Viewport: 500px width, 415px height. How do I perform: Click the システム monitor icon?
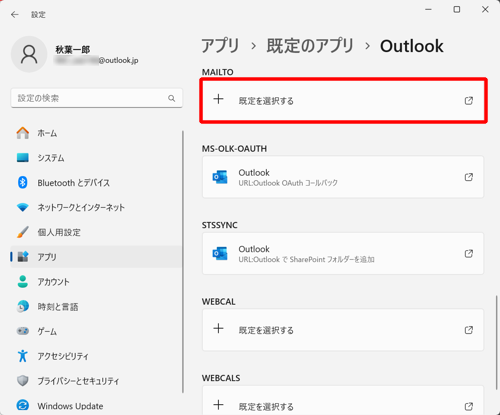(x=23, y=158)
